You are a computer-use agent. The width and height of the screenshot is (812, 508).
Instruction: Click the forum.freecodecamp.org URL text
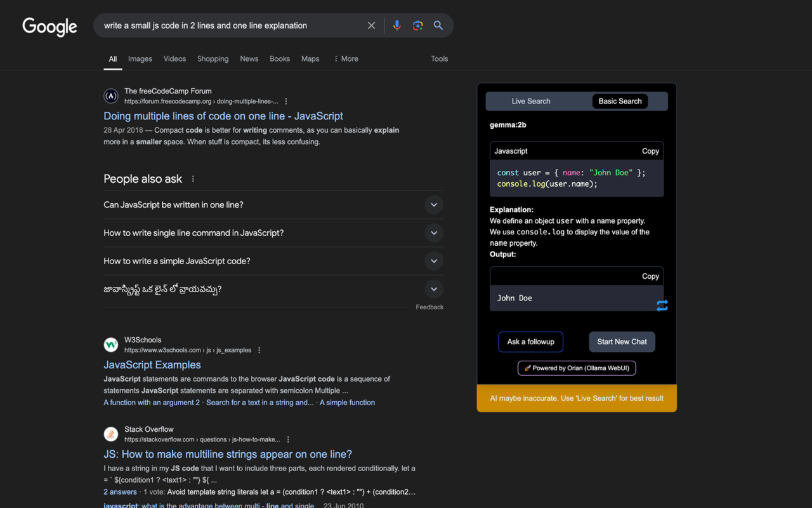[x=201, y=102]
